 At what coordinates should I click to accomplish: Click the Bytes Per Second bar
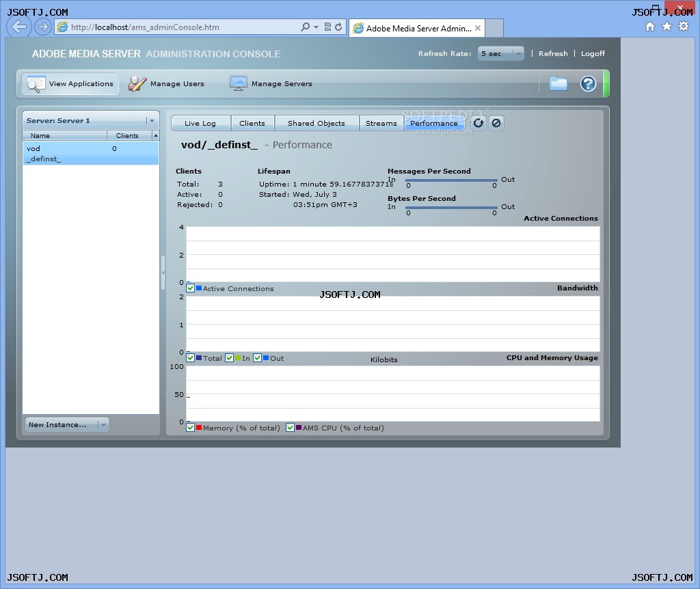point(451,208)
